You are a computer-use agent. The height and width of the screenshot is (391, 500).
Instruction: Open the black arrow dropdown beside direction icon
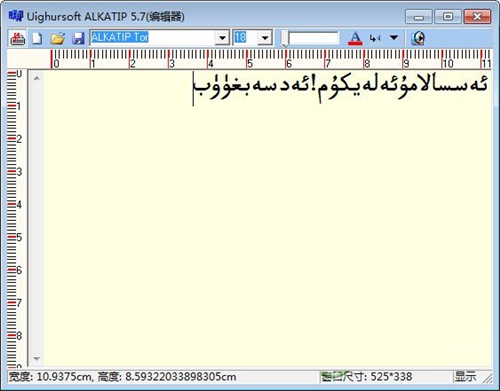394,38
